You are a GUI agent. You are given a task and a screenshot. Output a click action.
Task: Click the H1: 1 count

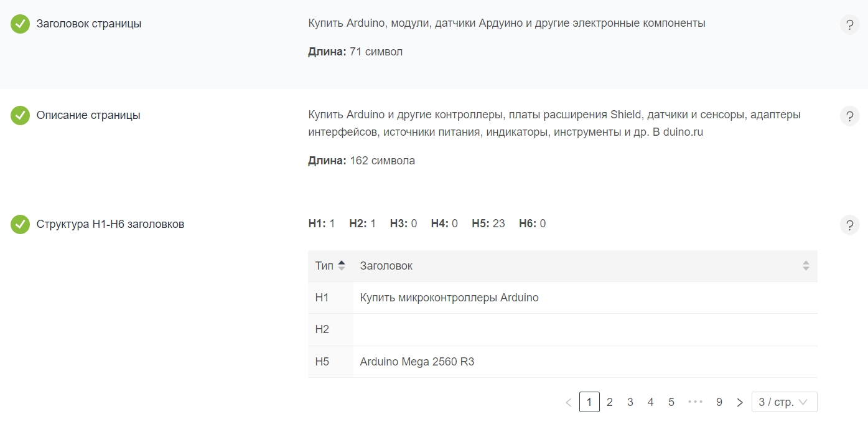322,224
